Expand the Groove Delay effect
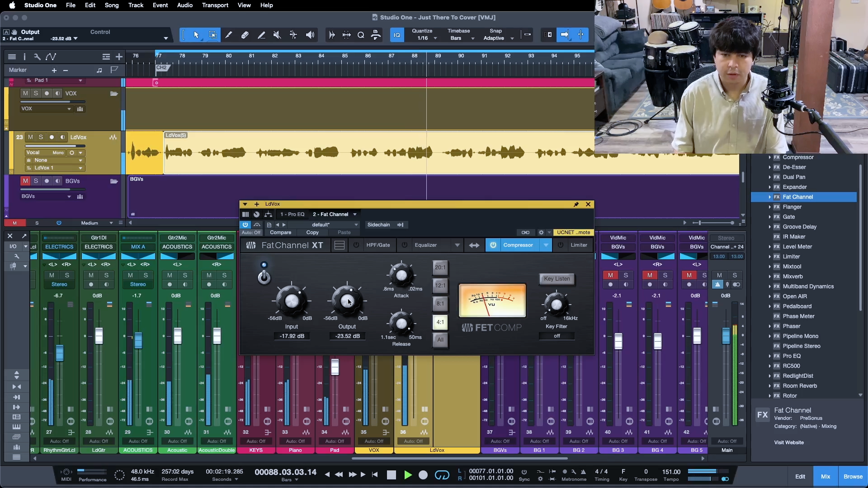The image size is (868, 488). (x=769, y=227)
